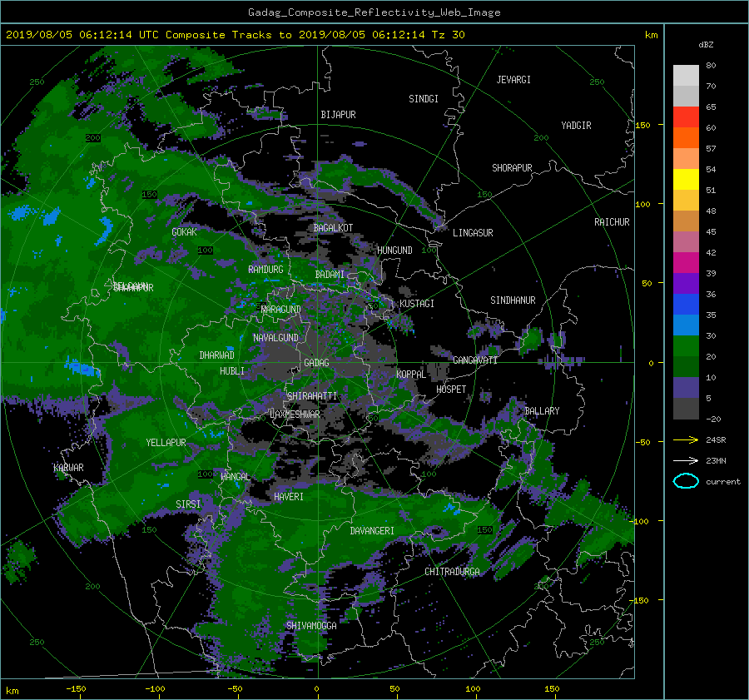
Task: Click the yellow 24SR track arrow
Action: click(x=686, y=439)
